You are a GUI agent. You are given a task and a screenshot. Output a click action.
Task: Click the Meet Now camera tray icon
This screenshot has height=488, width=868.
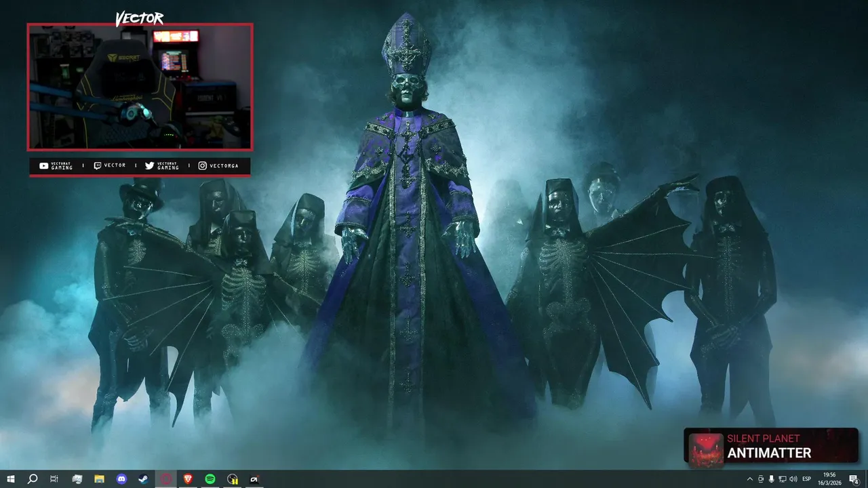(761, 479)
